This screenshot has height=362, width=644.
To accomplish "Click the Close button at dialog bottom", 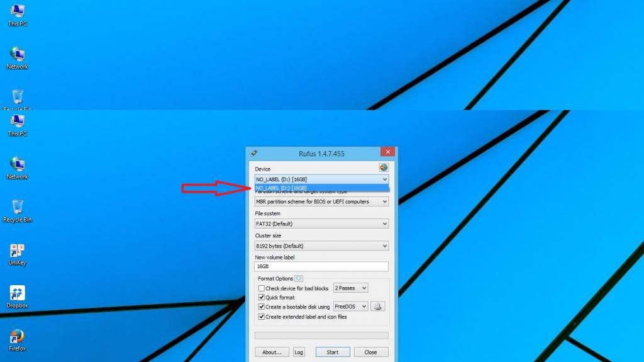I will (x=371, y=352).
